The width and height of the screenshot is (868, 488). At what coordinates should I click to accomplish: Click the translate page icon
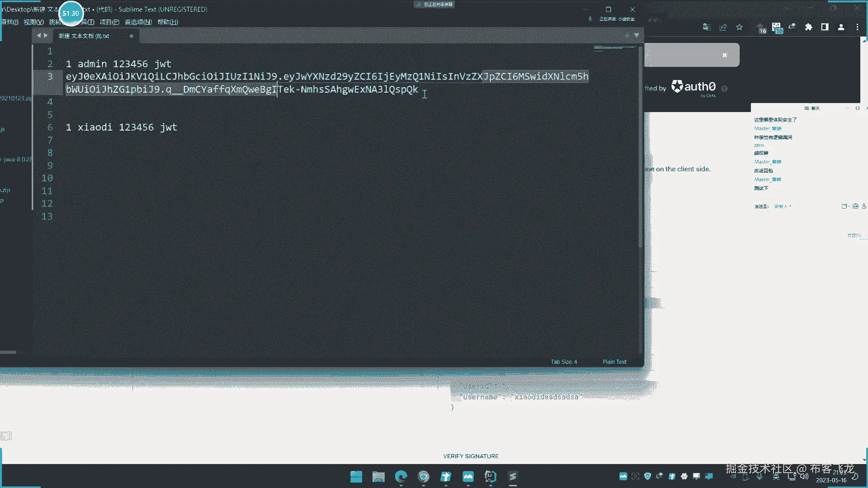tap(707, 27)
